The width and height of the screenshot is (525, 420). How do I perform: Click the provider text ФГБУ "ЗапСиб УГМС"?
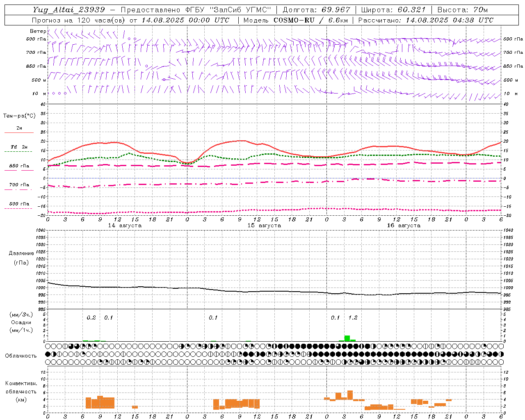[x=229, y=10]
